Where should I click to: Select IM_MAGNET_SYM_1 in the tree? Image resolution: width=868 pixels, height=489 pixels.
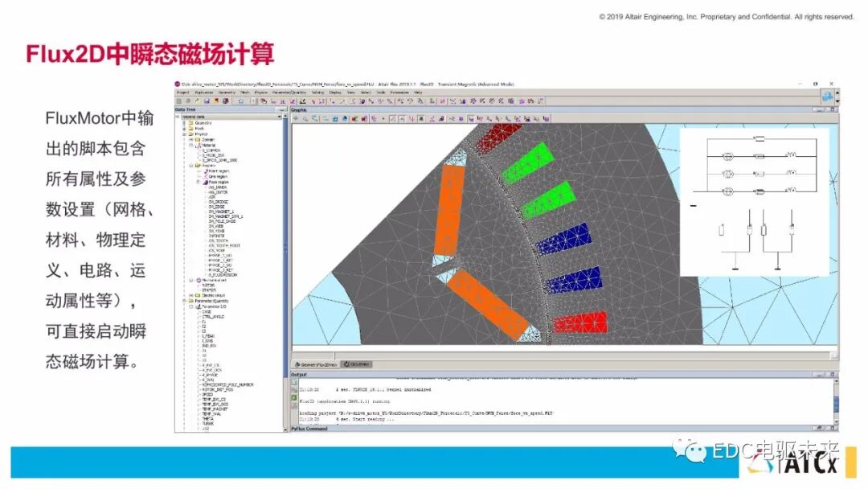[x=226, y=216]
